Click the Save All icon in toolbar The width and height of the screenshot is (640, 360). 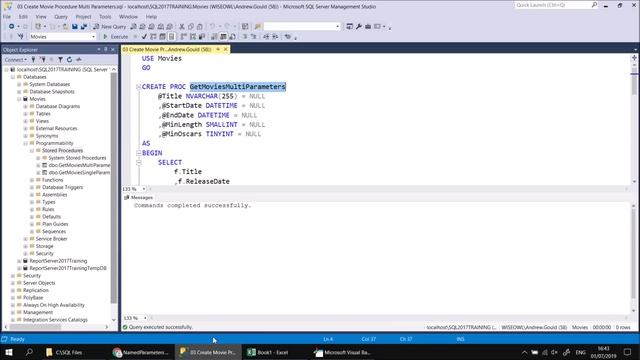[84, 27]
